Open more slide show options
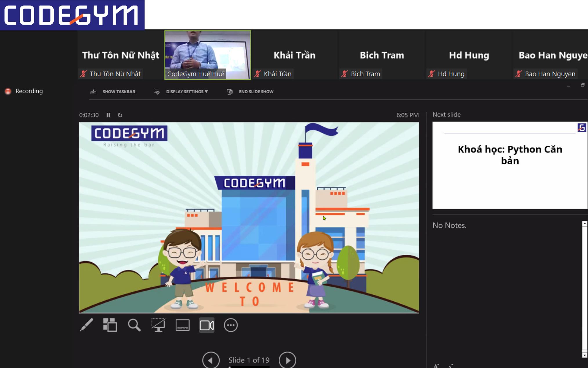The height and width of the screenshot is (368, 588). (231, 325)
